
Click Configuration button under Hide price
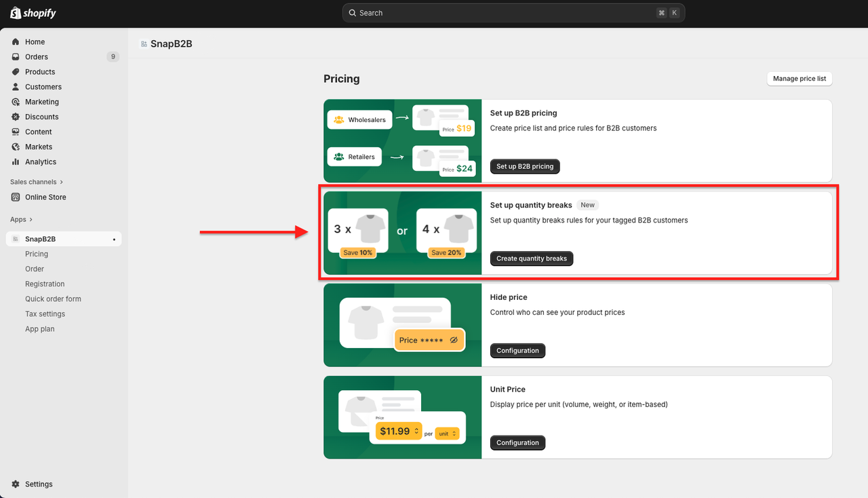517,351
